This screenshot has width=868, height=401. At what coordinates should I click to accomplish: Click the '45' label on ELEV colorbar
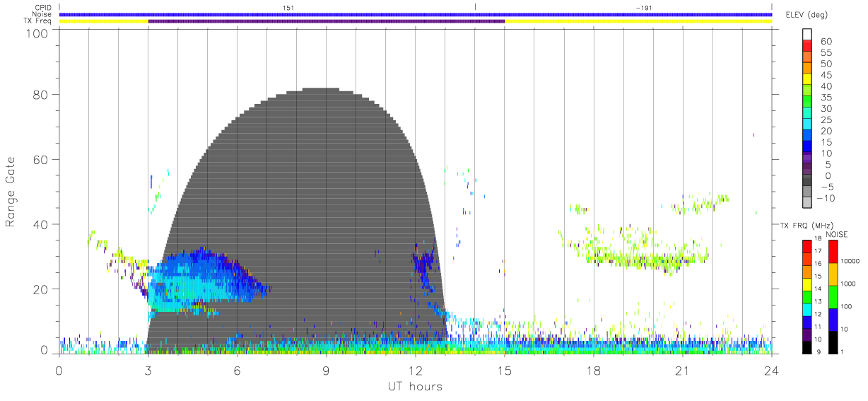click(826, 75)
